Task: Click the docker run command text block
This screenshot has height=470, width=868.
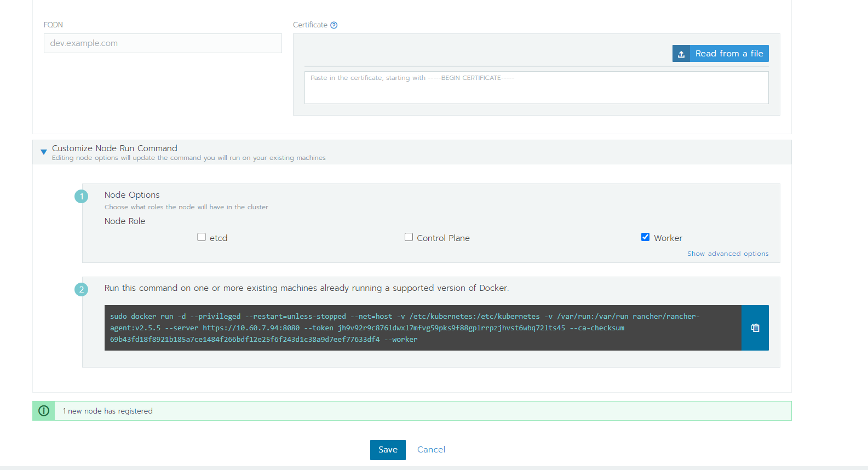Action: (423, 328)
